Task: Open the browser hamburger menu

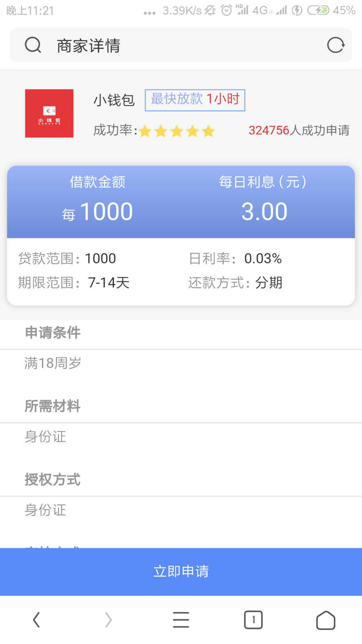Action: point(181,620)
